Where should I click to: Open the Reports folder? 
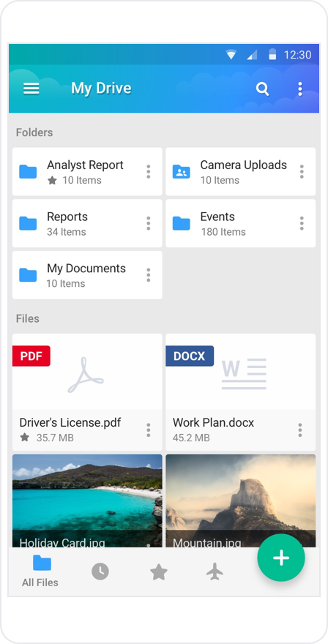click(87, 223)
